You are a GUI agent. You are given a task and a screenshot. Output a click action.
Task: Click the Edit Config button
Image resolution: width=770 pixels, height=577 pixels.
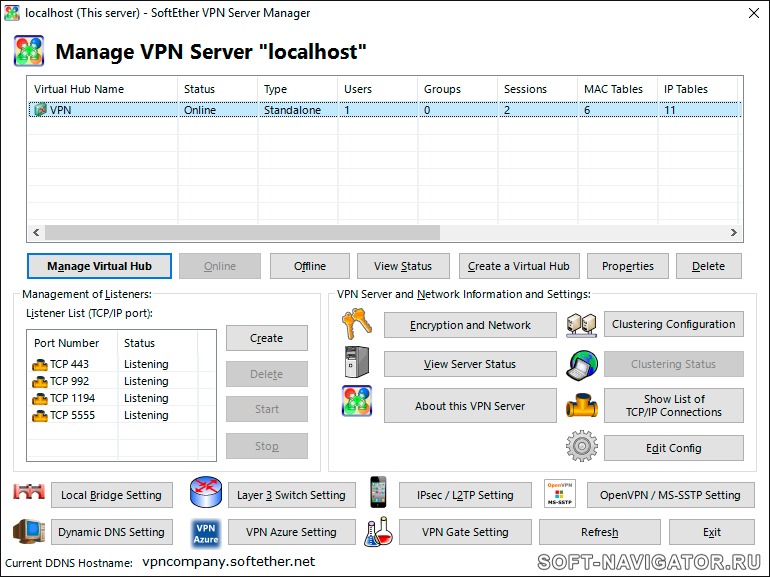(674, 448)
